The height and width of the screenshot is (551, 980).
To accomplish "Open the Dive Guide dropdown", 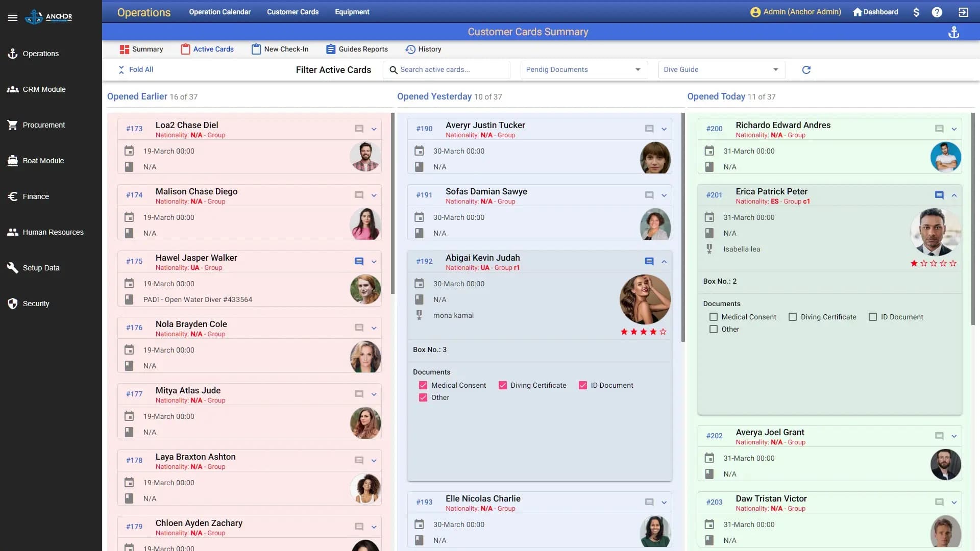I will click(x=721, y=70).
